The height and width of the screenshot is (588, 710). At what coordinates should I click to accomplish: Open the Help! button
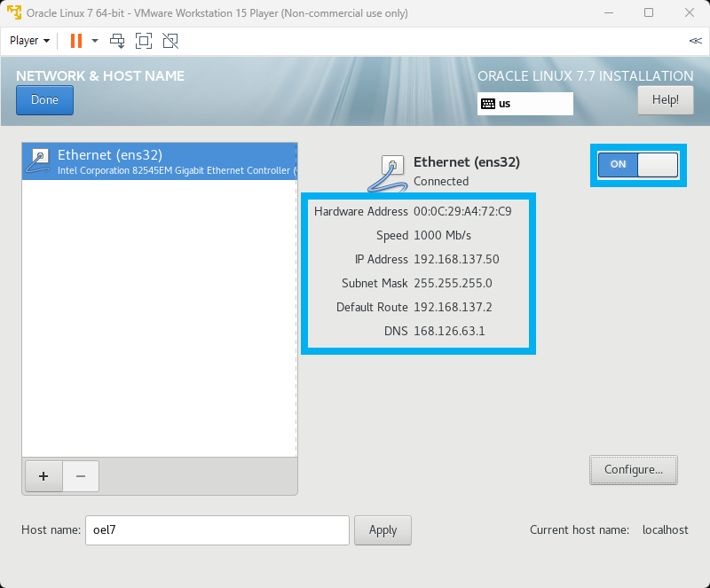(x=665, y=100)
